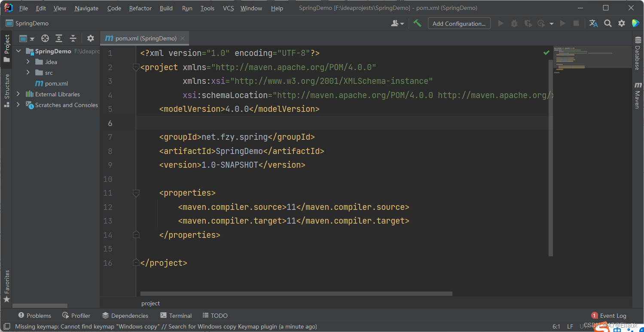Open the user account icon dropdown
Viewport: 644px width, 332px height.
[397, 23]
